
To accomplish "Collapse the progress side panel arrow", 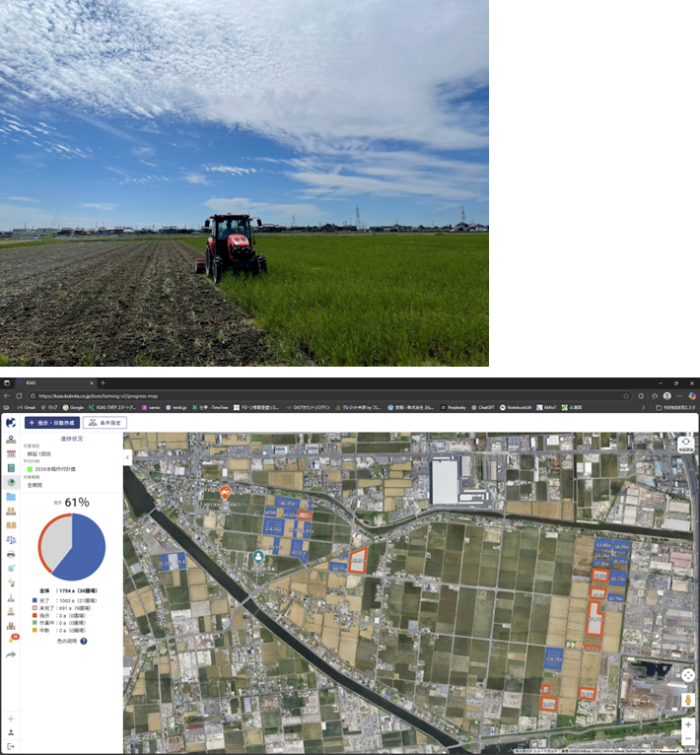I will (x=127, y=457).
